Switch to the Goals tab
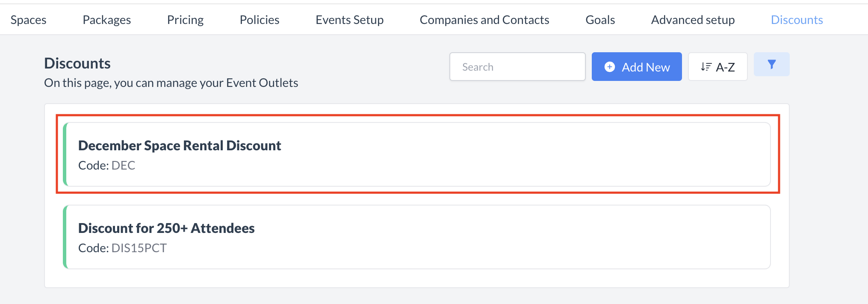 pyautogui.click(x=600, y=20)
